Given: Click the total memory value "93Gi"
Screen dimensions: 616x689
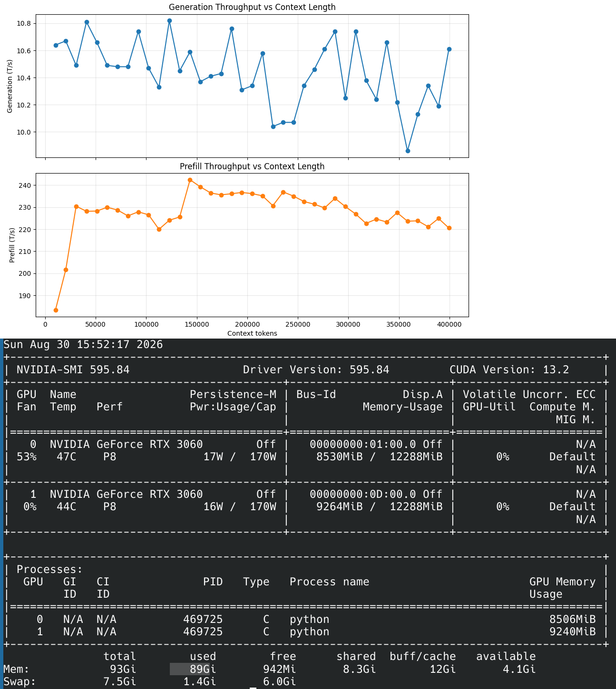Looking at the screenshot, I should coord(123,670).
